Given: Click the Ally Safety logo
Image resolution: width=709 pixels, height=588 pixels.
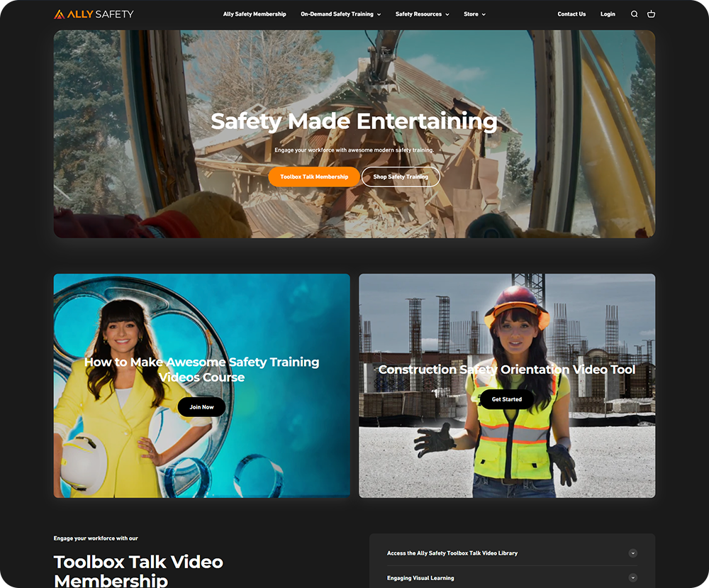Looking at the screenshot, I should click(94, 14).
